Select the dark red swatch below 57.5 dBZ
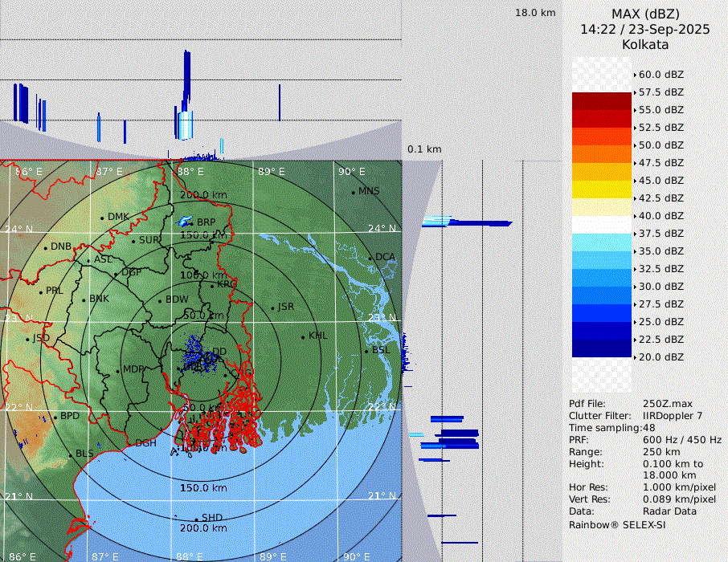The width and height of the screenshot is (728, 562). coord(601,101)
